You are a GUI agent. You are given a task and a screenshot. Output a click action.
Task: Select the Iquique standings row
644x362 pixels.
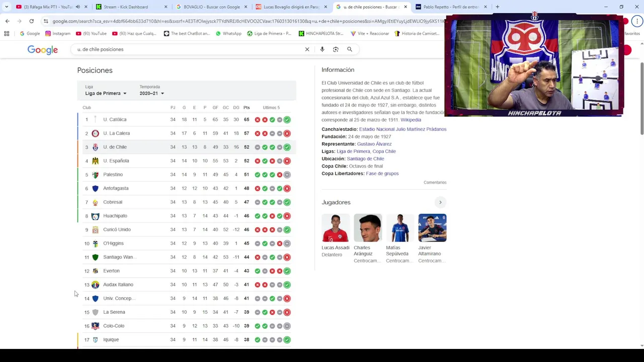tap(187, 340)
